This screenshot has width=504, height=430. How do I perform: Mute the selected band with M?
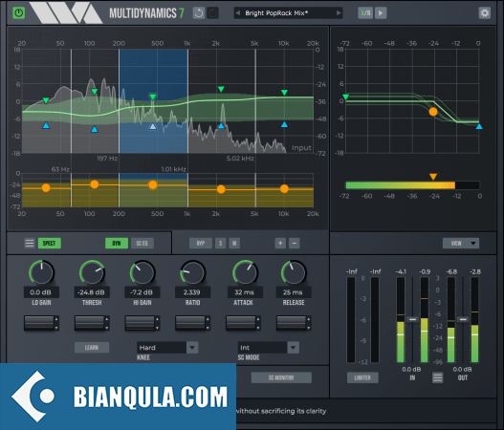tap(234, 243)
